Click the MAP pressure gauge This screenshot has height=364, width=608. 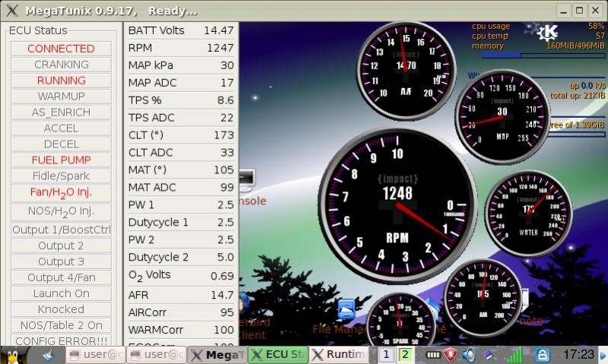pos(501,116)
